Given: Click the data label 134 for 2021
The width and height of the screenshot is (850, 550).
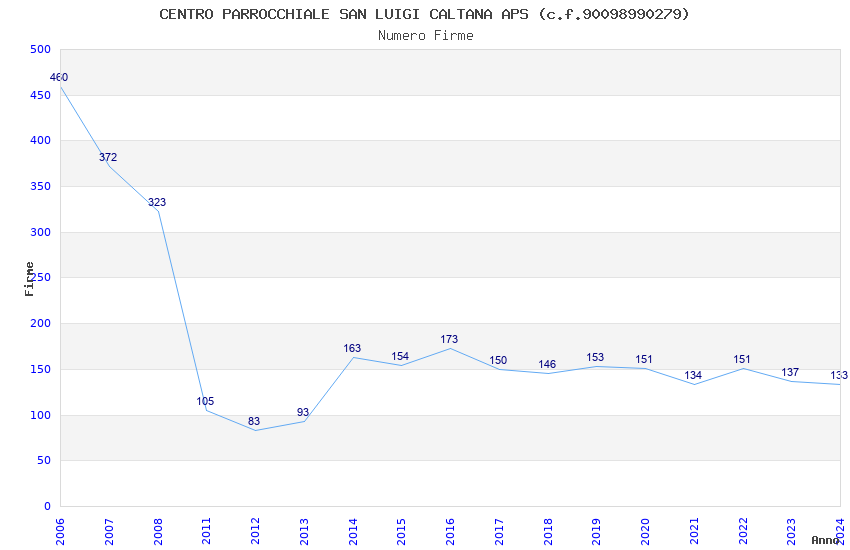Looking at the screenshot, I should [x=693, y=375].
